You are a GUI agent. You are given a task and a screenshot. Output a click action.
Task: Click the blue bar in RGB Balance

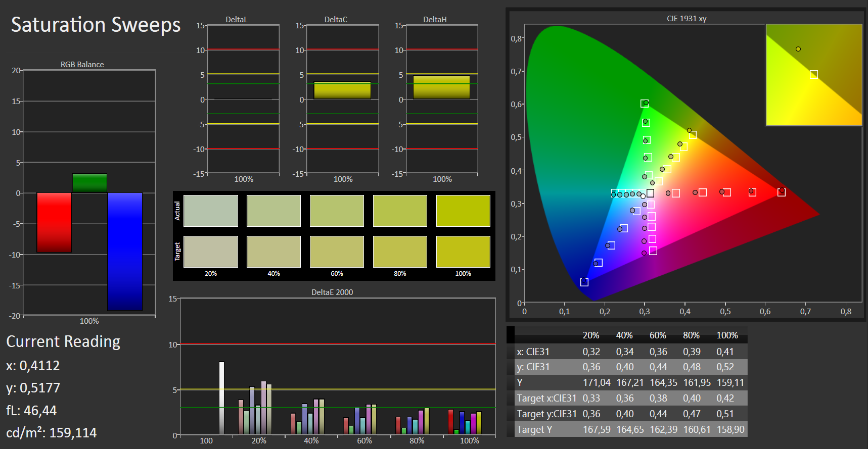(125, 252)
